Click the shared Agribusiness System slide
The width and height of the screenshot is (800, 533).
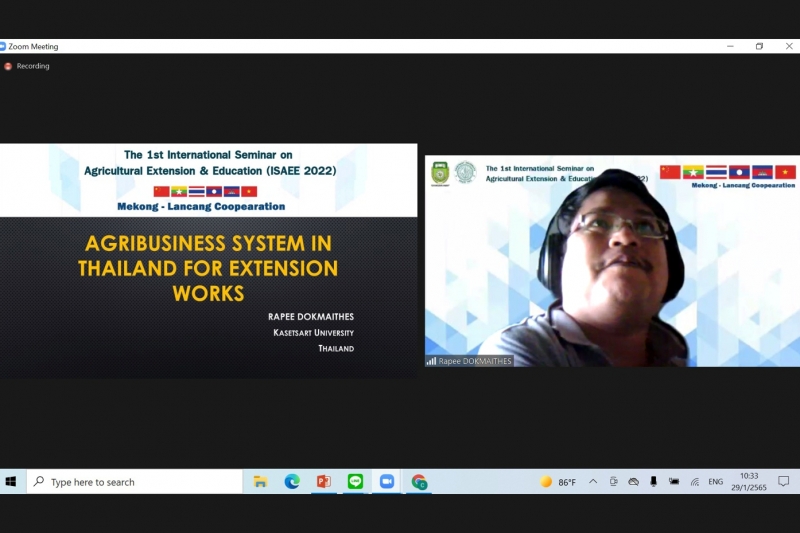[x=208, y=261]
